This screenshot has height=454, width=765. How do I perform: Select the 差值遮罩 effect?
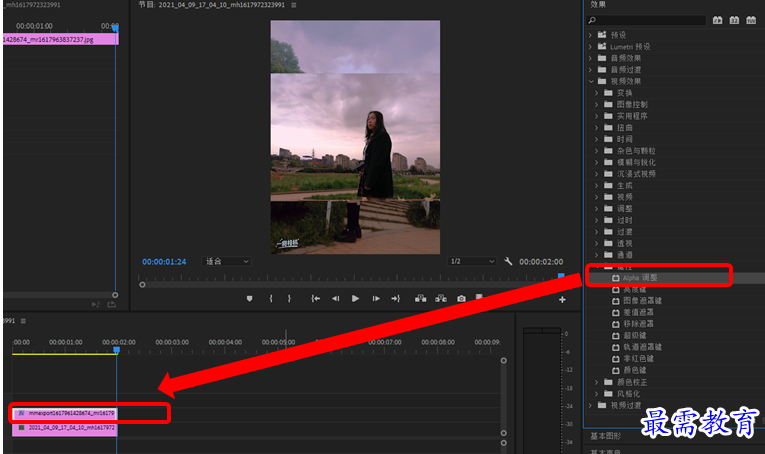coord(639,312)
